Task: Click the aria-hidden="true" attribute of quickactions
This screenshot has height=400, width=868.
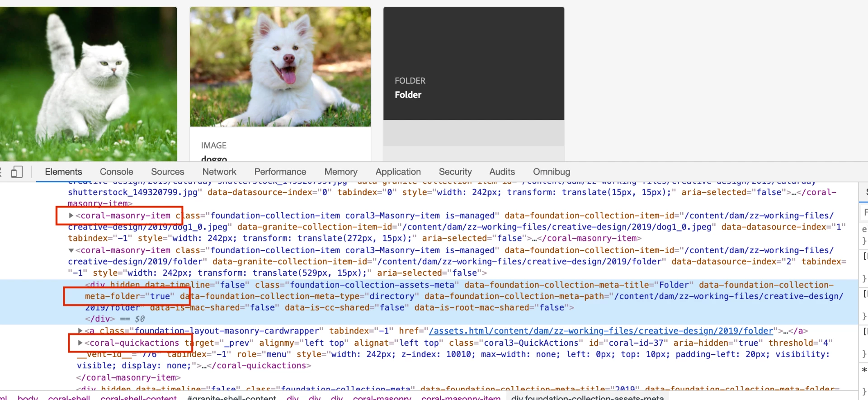Action: [x=718, y=343]
